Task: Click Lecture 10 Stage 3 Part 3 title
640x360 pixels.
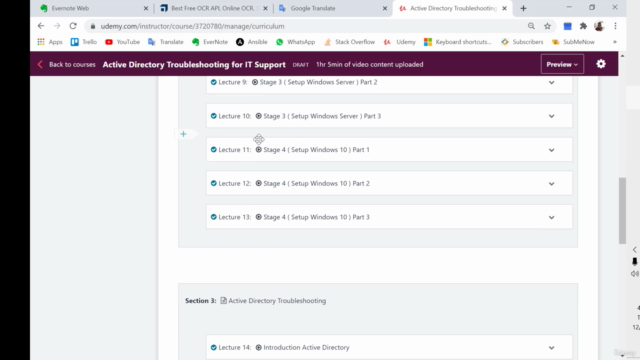Action: click(322, 116)
